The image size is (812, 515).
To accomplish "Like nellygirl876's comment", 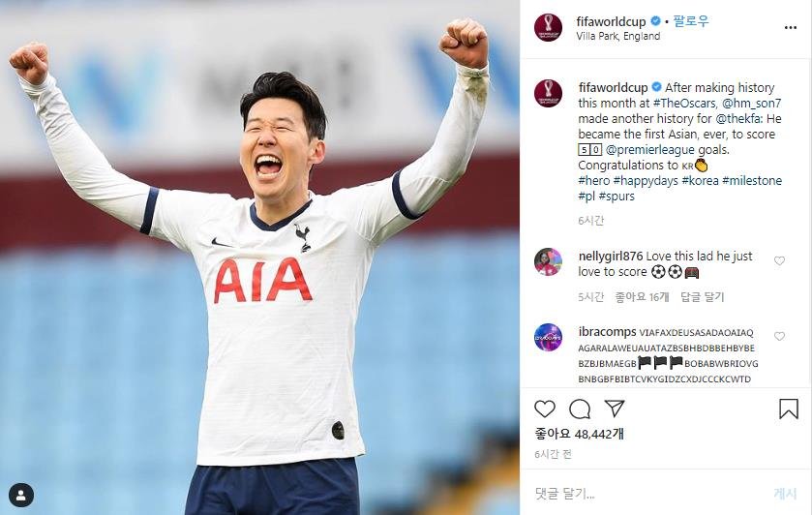I will (779, 260).
